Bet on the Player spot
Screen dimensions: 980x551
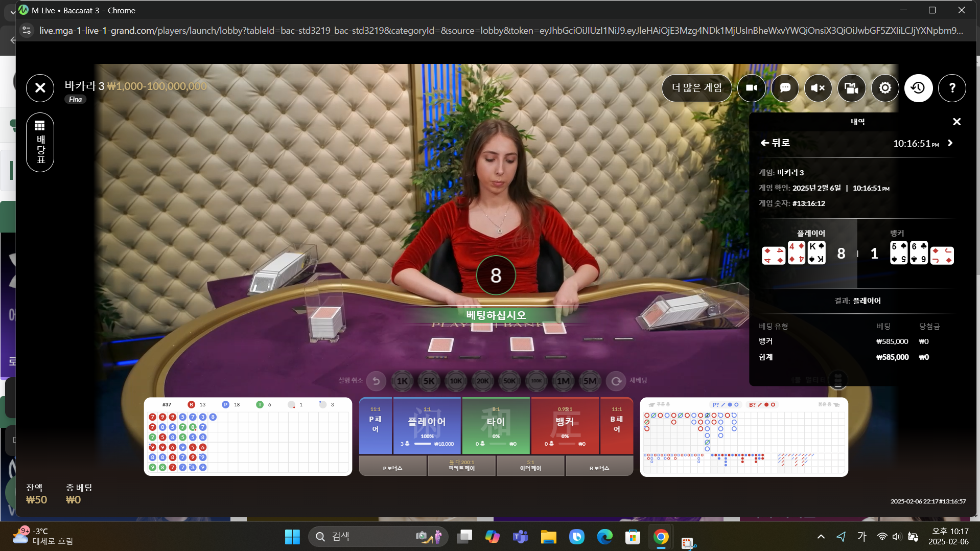tap(427, 426)
